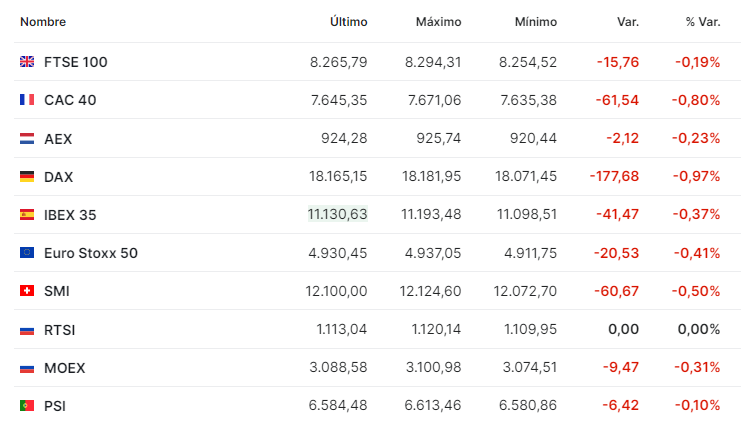The width and height of the screenshot is (741, 423).
Task: Click the EU flag icon beside Euro Stoxx 50
Action: [x=27, y=252]
